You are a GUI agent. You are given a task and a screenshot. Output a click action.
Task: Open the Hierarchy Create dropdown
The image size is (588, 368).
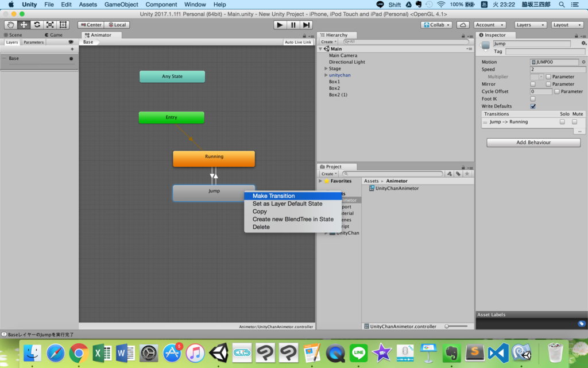[328, 41]
